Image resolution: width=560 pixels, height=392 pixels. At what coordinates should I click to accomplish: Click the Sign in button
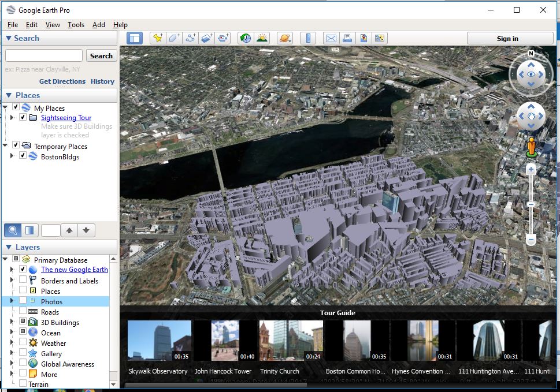click(x=510, y=39)
